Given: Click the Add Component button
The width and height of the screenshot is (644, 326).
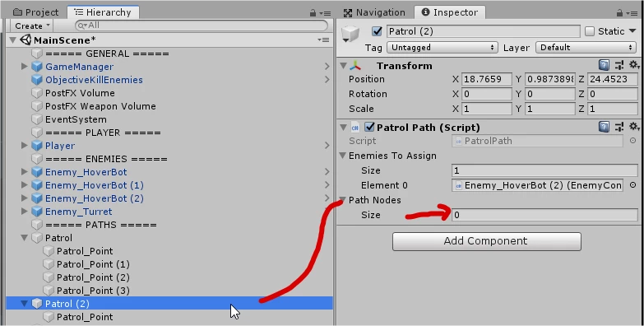Looking at the screenshot, I should [486, 241].
